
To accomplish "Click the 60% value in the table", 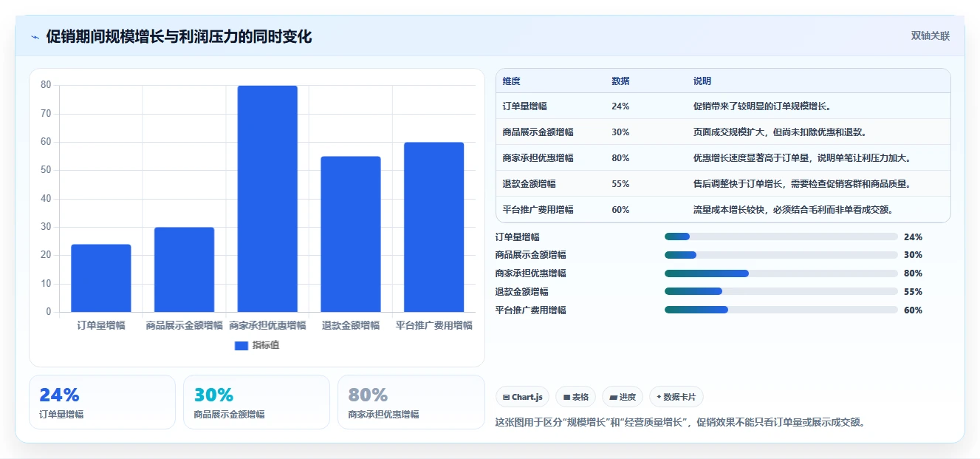I will [x=620, y=210].
